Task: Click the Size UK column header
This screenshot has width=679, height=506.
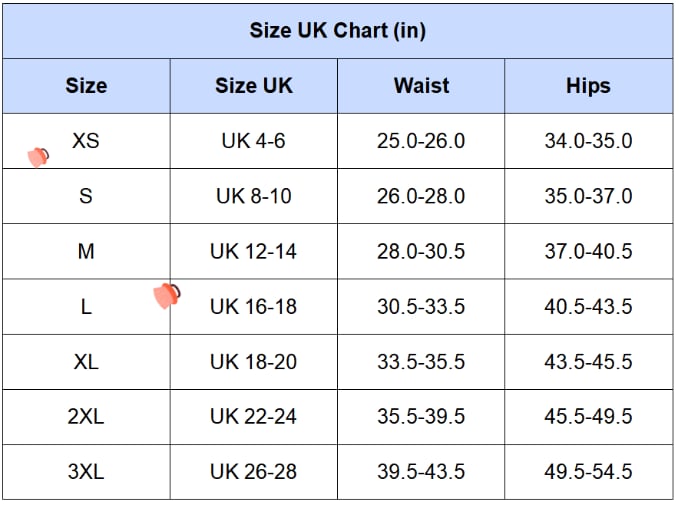Action: 254,86
